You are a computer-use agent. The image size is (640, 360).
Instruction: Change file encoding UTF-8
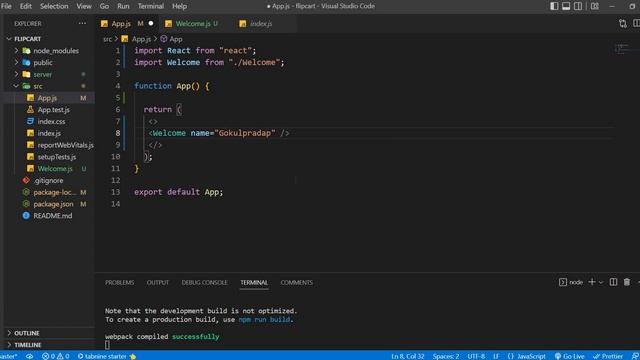click(476, 356)
